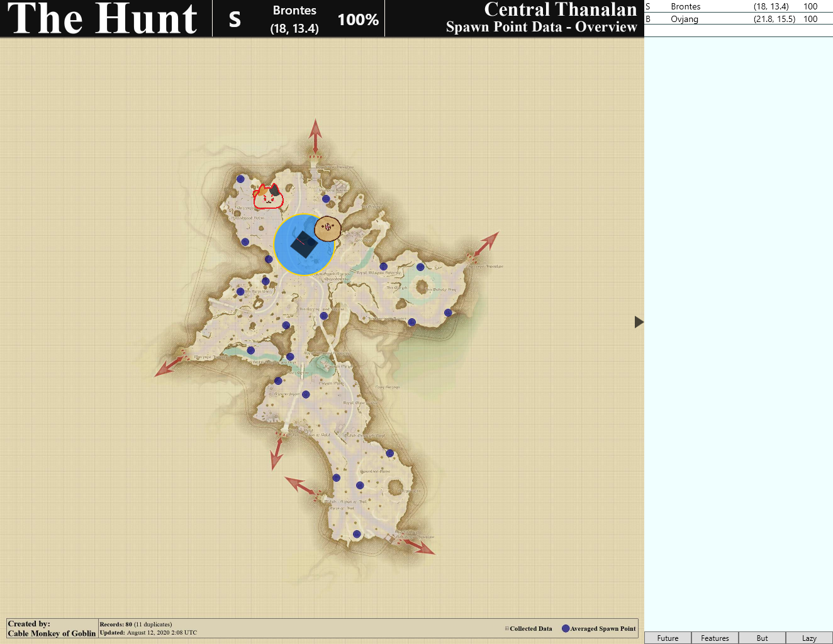Click Spawn Point Data - Overview subtitle

pyautogui.click(x=542, y=27)
